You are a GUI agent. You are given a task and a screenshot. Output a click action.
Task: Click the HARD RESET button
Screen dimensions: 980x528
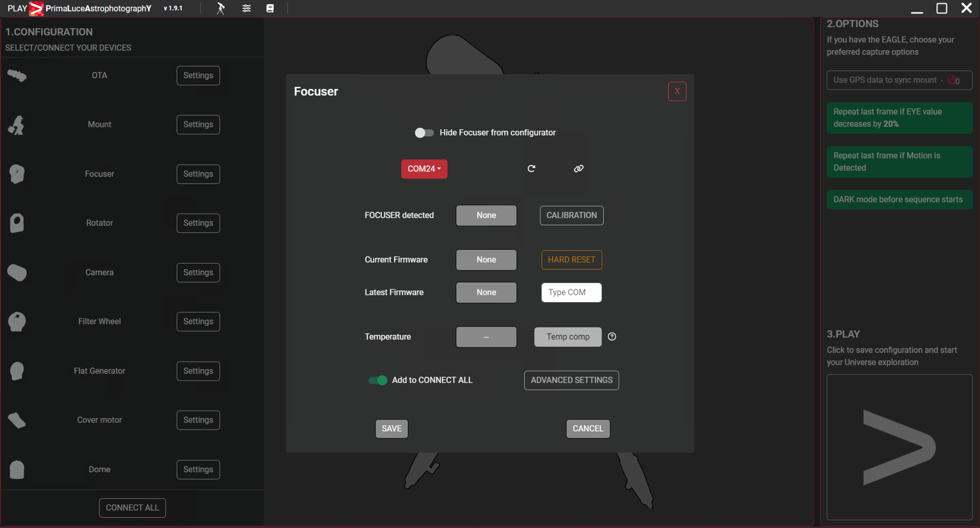tap(572, 260)
